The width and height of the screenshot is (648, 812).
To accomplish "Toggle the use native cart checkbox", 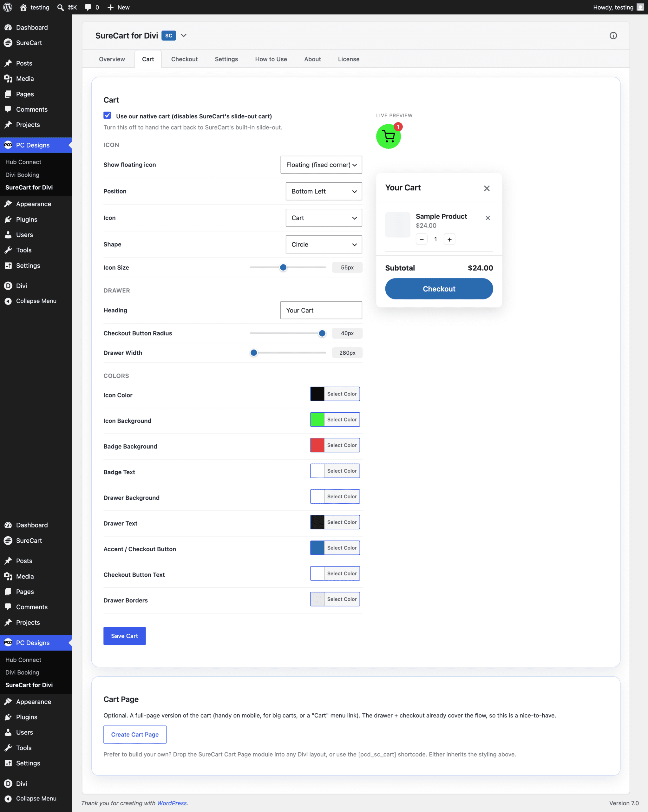I will pos(107,116).
